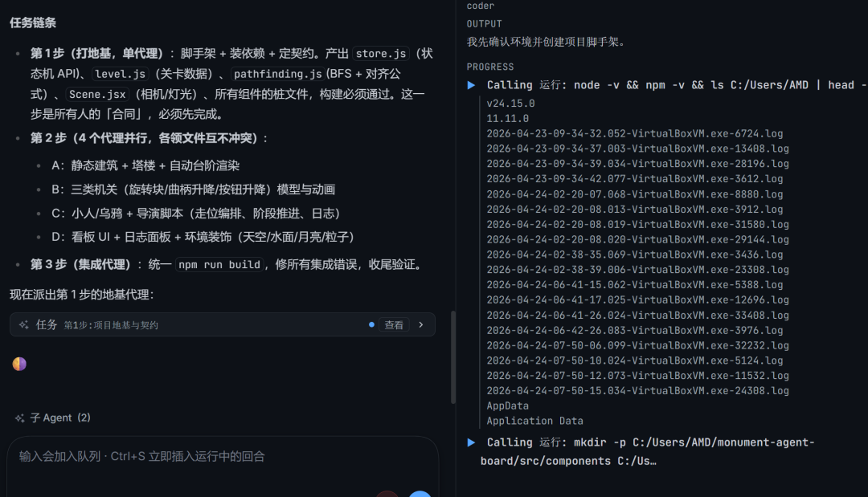Collapse the 'node -v && npm -v' Calling entry
This screenshot has height=497, width=868.
coord(471,85)
